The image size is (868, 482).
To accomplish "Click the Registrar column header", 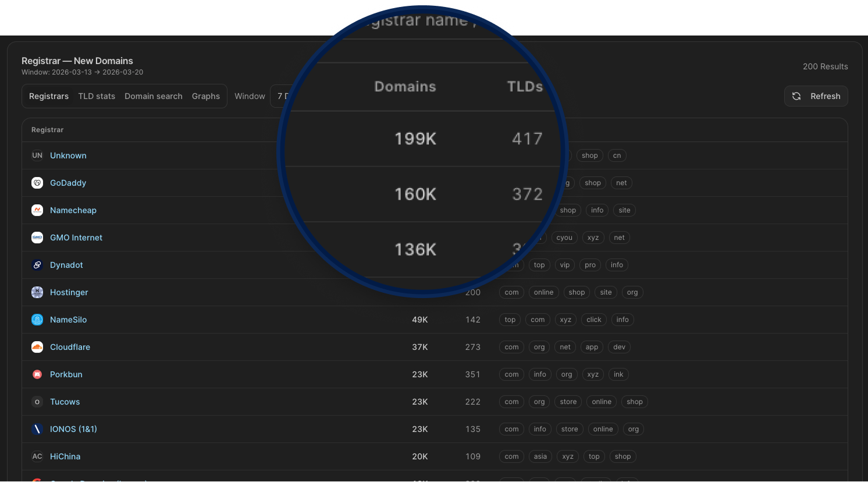I will click(x=48, y=130).
